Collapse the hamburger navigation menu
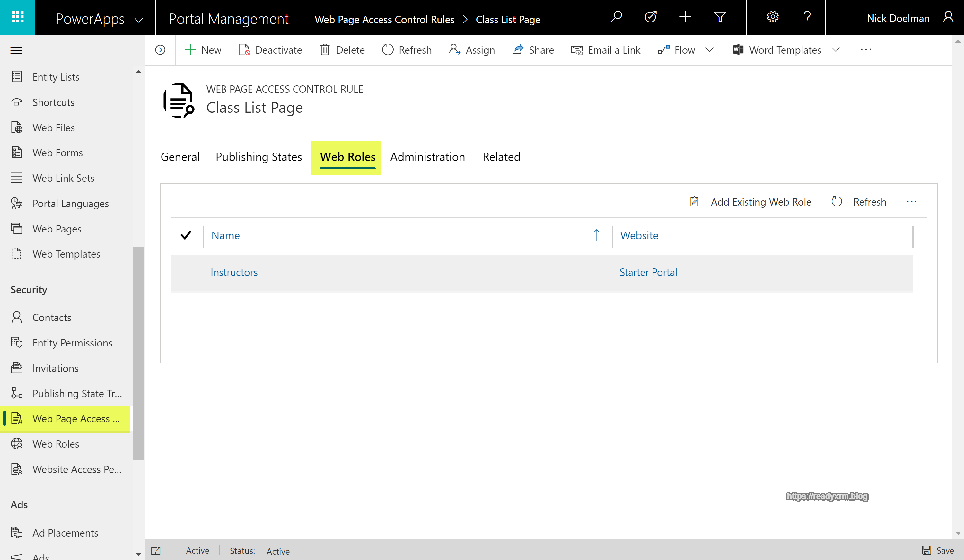The width and height of the screenshot is (964, 560). tap(16, 50)
